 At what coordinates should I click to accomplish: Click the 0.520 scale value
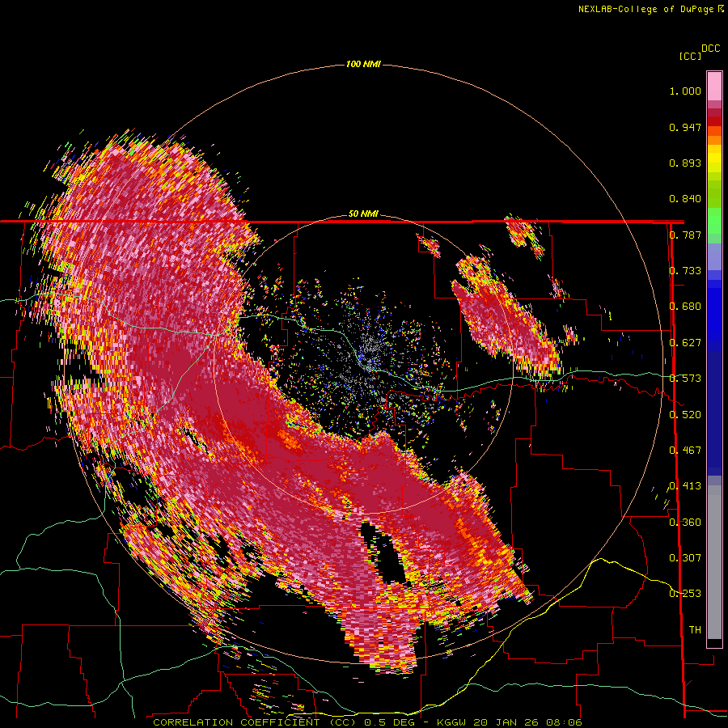[685, 415]
